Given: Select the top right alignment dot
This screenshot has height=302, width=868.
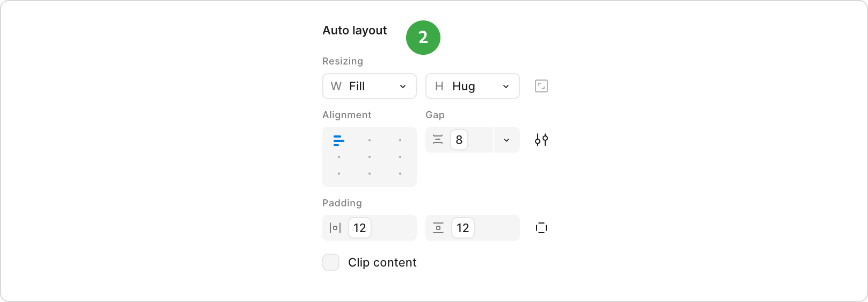Looking at the screenshot, I should (x=400, y=140).
